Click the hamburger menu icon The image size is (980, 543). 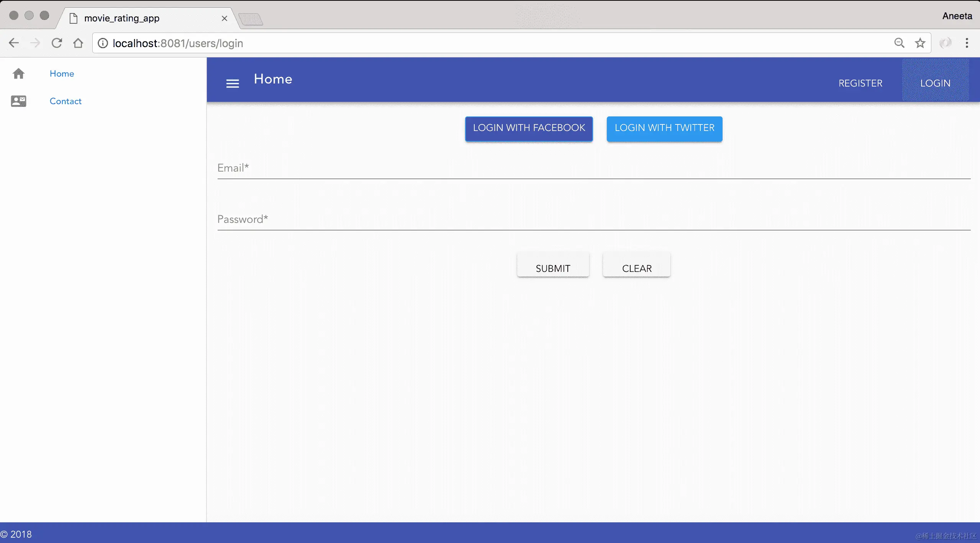point(233,83)
